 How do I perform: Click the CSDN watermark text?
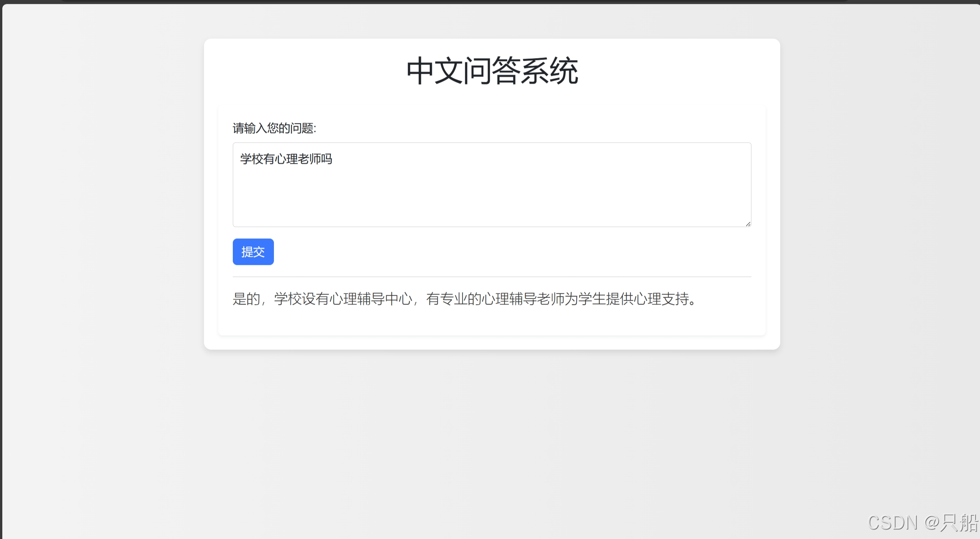(x=892, y=523)
